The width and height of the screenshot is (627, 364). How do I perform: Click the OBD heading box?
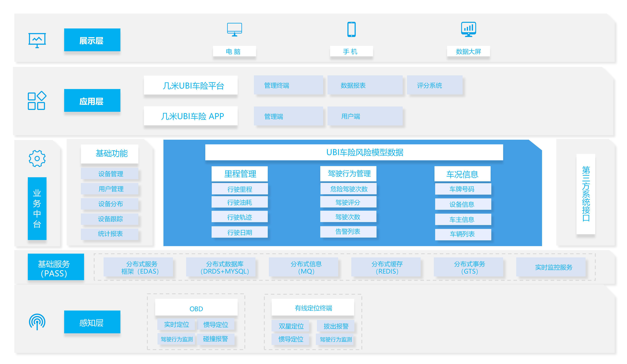tap(196, 307)
